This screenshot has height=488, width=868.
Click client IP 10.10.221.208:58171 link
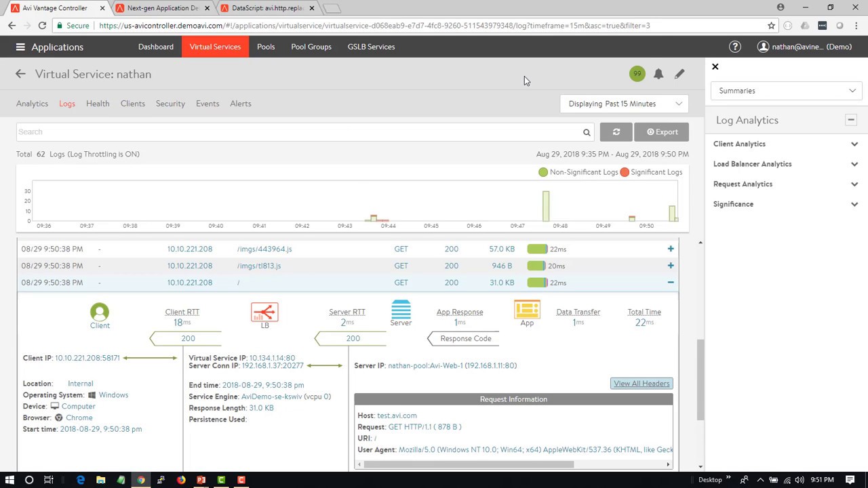pos(87,358)
